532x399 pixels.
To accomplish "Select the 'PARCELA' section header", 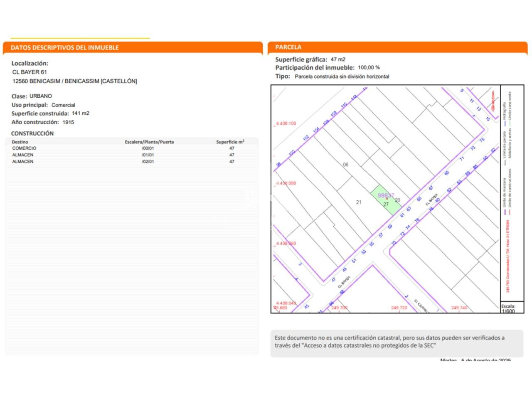I will (288, 47).
